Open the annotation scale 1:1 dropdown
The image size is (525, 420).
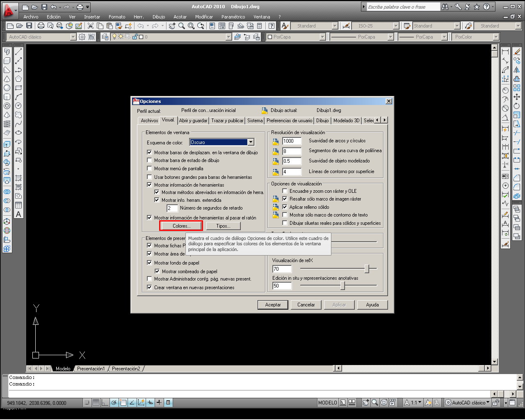413,403
